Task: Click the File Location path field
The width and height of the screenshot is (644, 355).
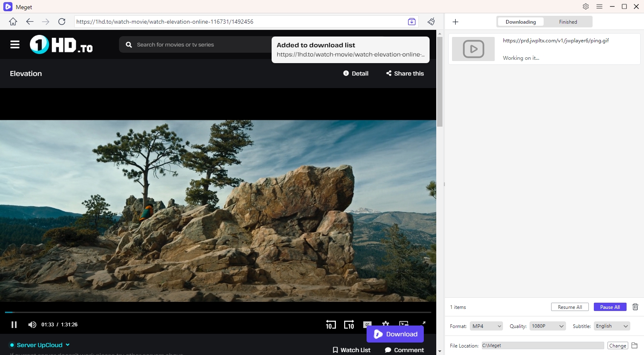Action: pyautogui.click(x=542, y=345)
